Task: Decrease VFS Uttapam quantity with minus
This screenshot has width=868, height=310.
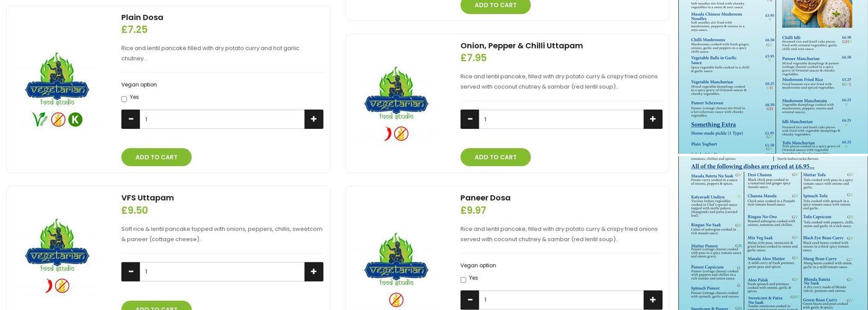Action: click(x=130, y=272)
